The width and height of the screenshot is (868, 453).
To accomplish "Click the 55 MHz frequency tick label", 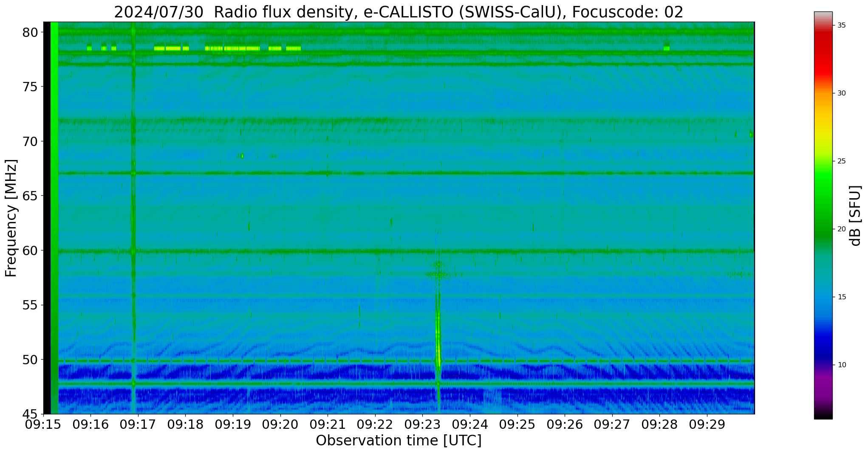I will [30, 305].
